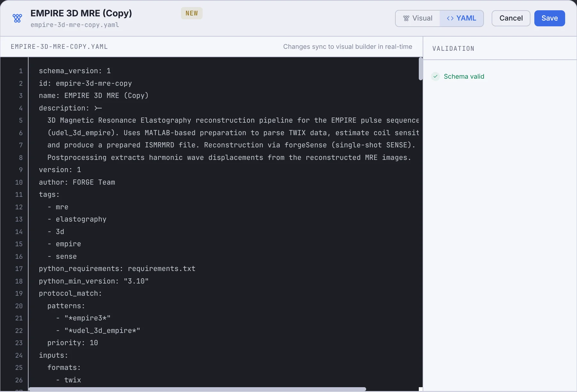The image size is (577, 392).
Task: Click the '- sense' tag entry
Action: [62, 256]
